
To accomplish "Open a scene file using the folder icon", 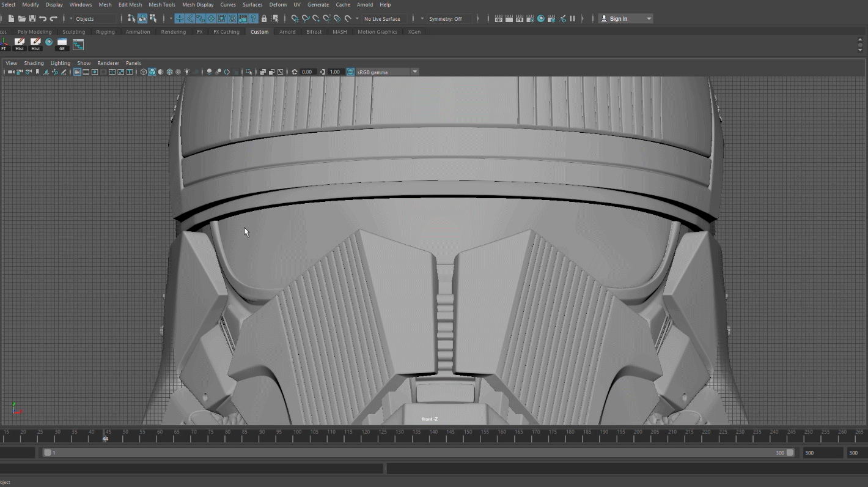I will 21,18.
